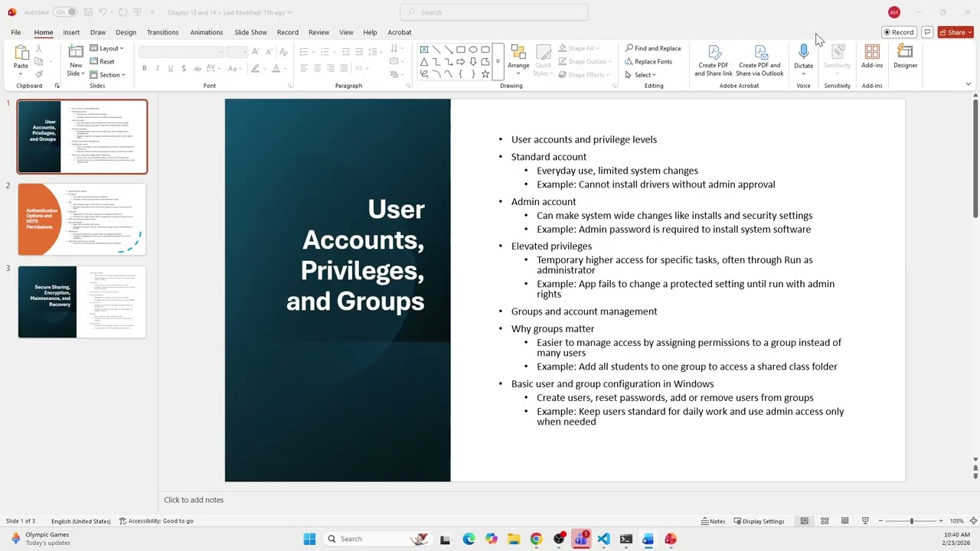Select the Right Arrow shape
Viewport: 980px width, 551px height.
461,62
